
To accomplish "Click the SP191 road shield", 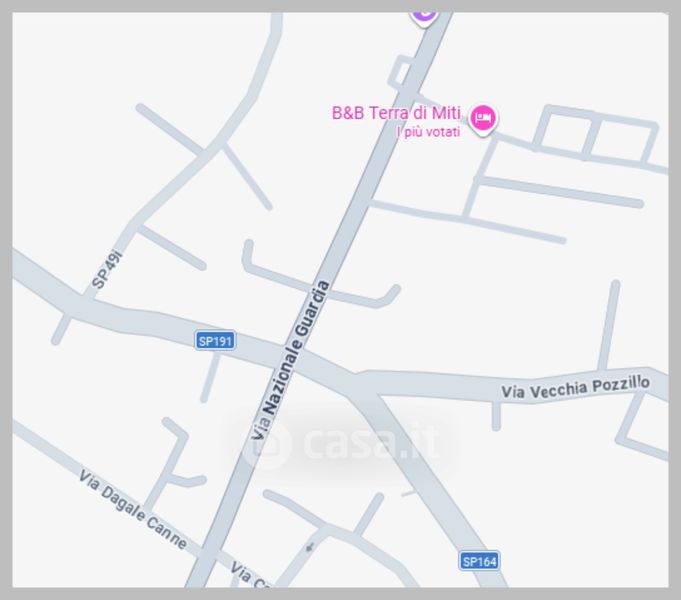I will tap(215, 341).
